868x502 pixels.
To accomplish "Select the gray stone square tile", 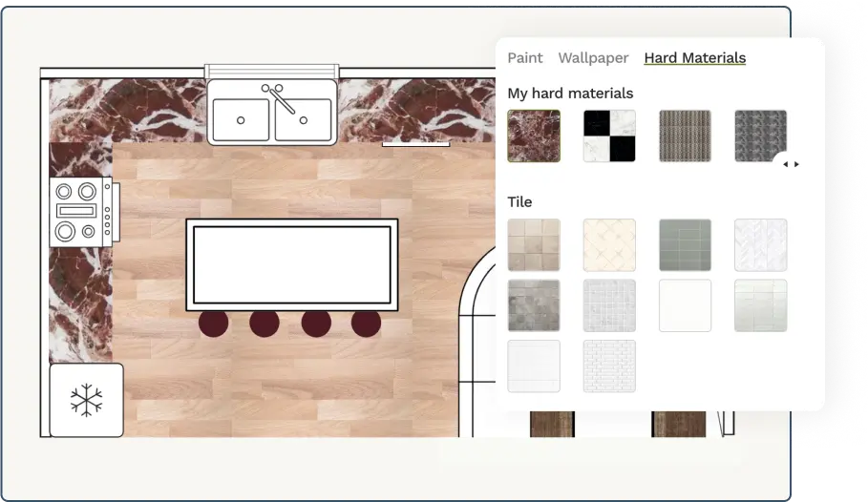I will (534, 305).
